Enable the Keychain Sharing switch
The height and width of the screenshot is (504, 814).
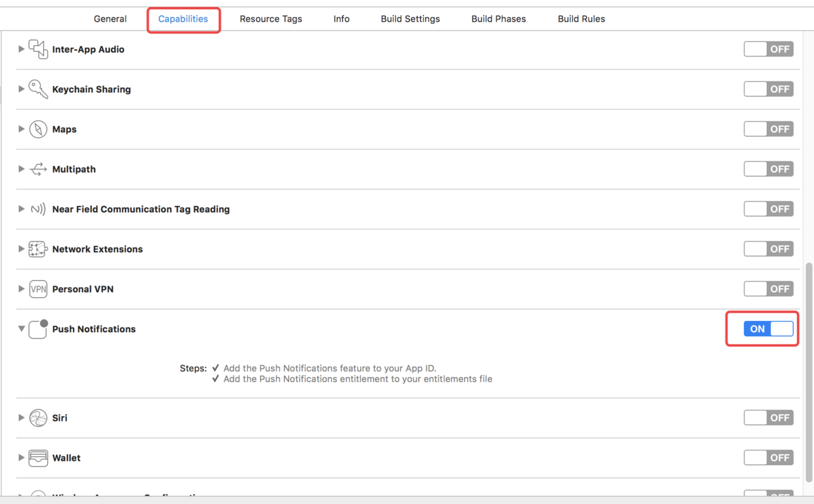click(x=769, y=89)
